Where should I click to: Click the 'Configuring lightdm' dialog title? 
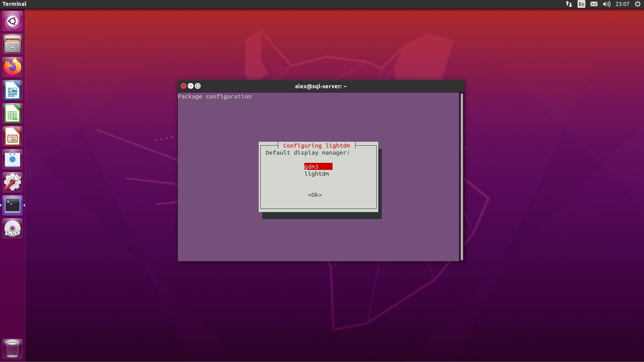pyautogui.click(x=317, y=146)
